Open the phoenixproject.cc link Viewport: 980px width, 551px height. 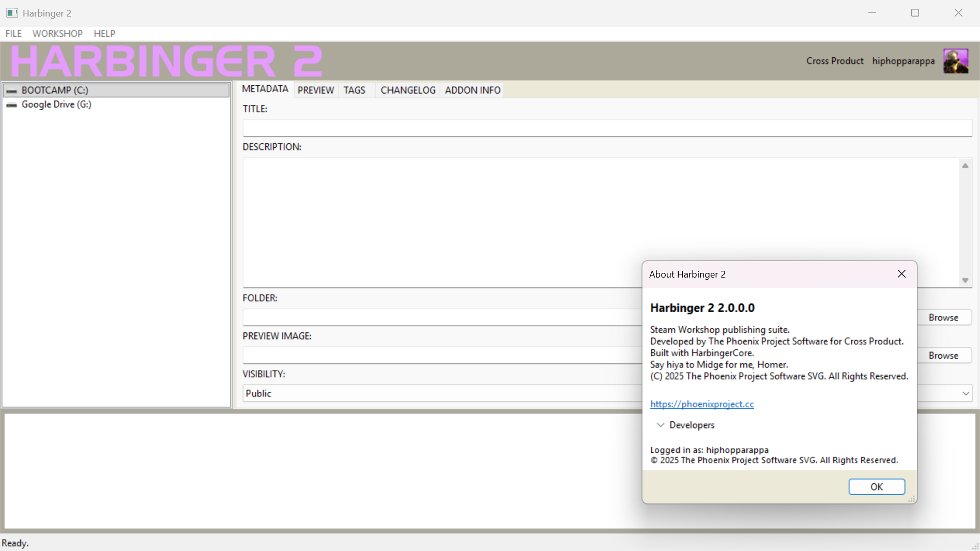coord(702,404)
